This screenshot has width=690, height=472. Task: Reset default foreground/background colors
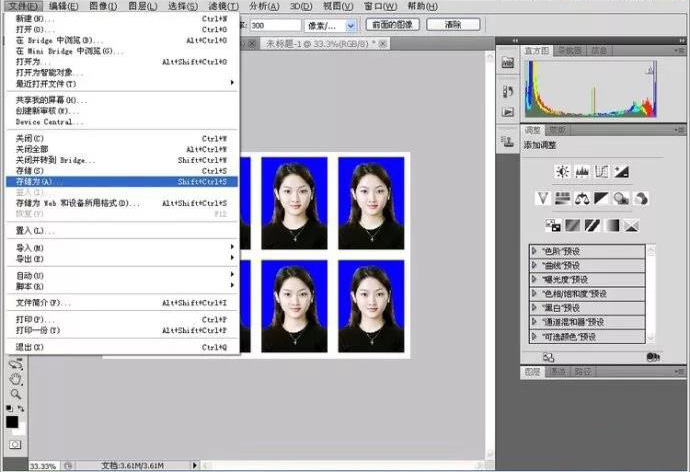point(8,408)
